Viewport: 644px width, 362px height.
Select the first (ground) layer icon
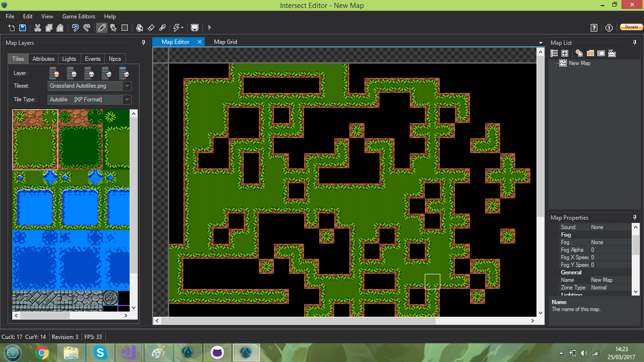[x=55, y=73]
